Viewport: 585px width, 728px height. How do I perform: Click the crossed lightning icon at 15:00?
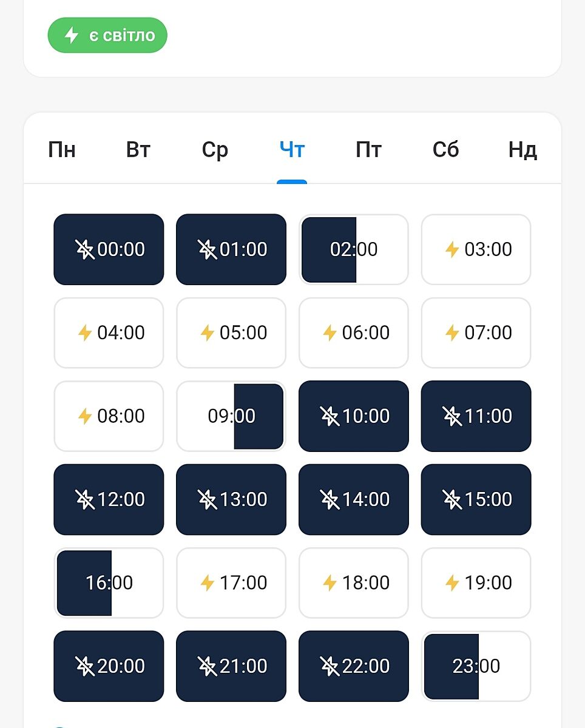coord(452,499)
